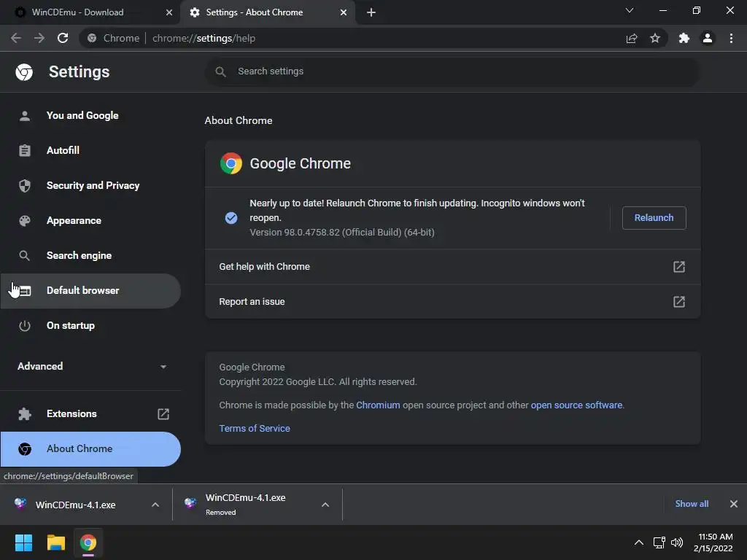Click the Chrome logo beside Settings title
Viewport: 747px width, 560px height.
tap(24, 72)
